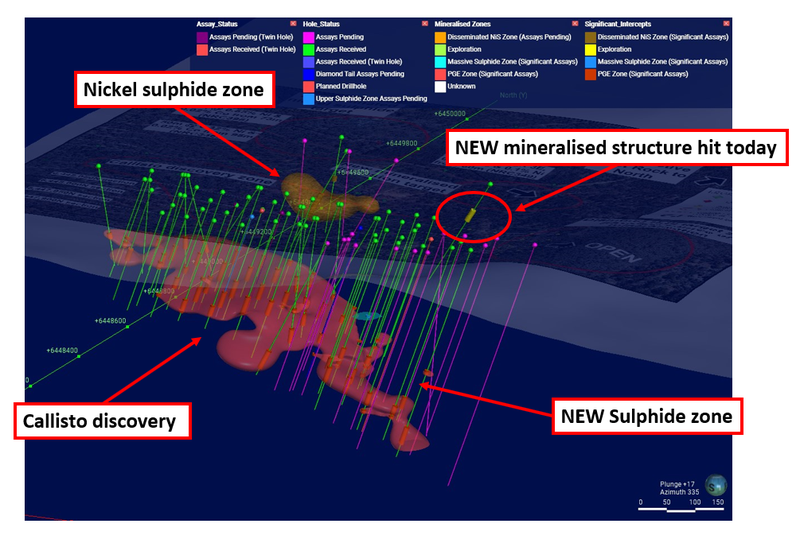This screenshot has height=543, width=800.
Task: Select 'Disseminated NiS Zone (Assays Pending)' label
Action: (509, 37)
